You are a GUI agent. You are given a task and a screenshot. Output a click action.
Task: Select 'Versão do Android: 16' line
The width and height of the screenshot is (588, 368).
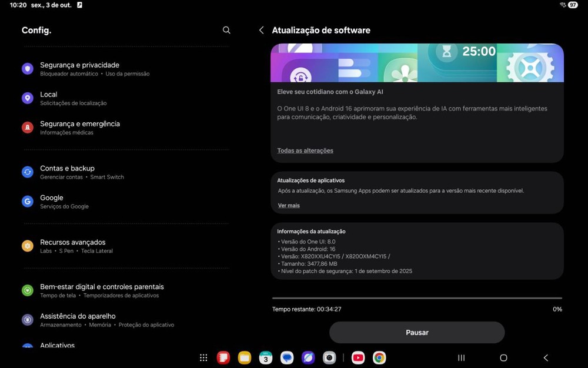pyautogui.click(x=306, y=249)
